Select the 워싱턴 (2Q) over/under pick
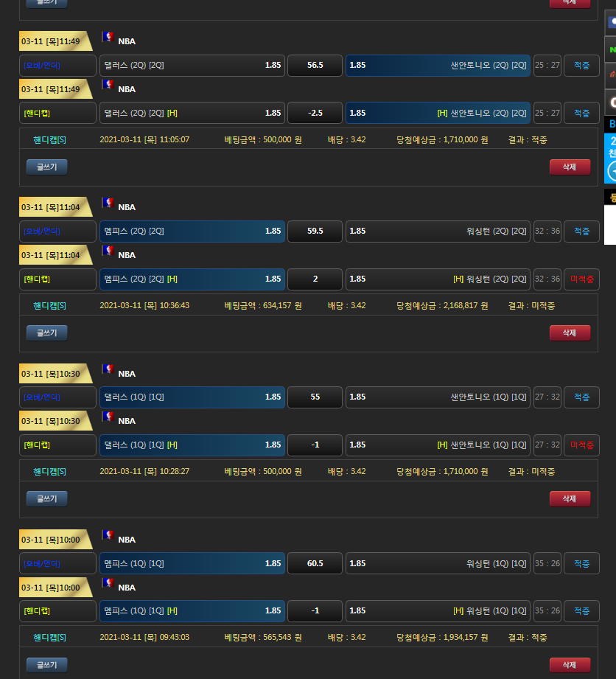This screenshot has width=616, height=679. coord(438,231)
